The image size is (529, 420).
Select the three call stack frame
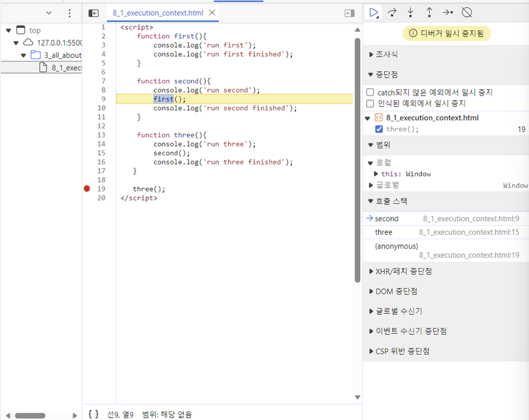[x=446, y=232]
